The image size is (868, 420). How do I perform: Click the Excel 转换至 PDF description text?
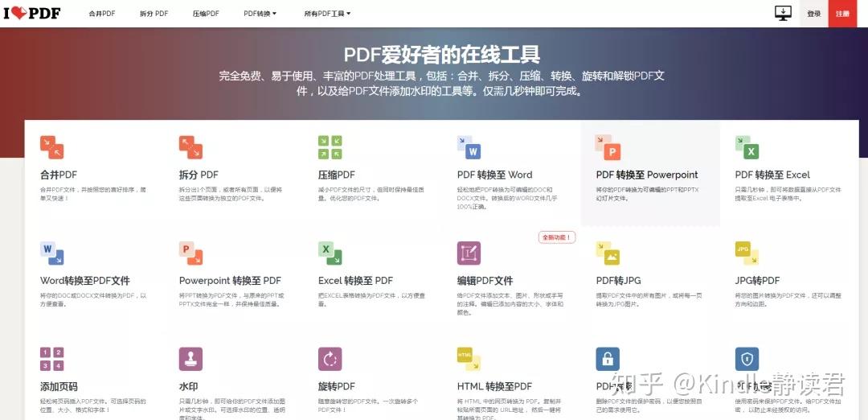click(x=371, y=299)
